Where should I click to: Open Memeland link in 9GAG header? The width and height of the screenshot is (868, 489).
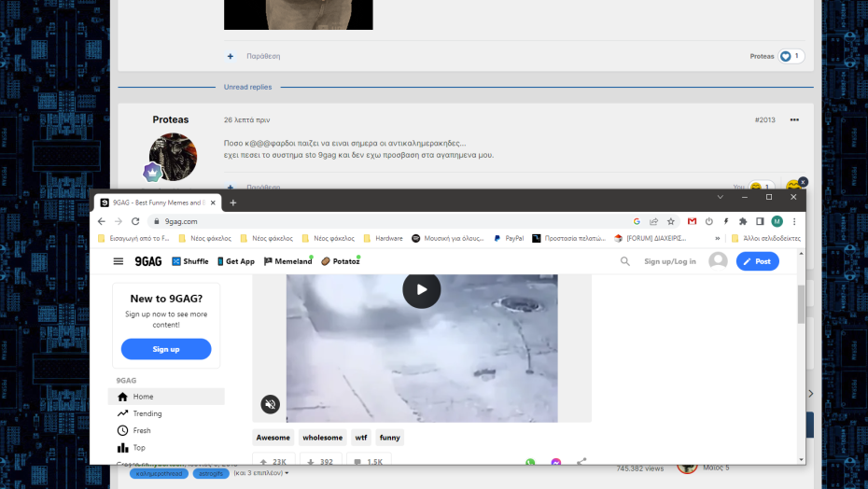pos(287,261)
